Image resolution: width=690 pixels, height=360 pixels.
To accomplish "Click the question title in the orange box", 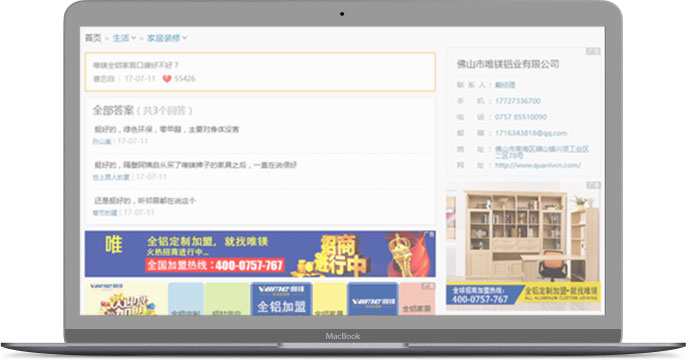I will click(x=136, y=65).
